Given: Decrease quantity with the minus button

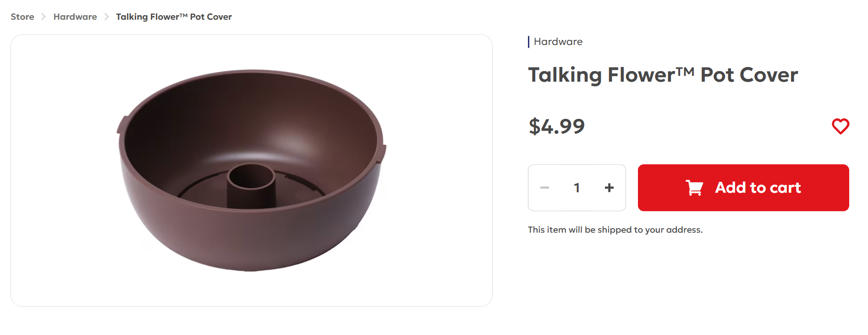Looking at the screenshot, I should (x=544, y=188).
